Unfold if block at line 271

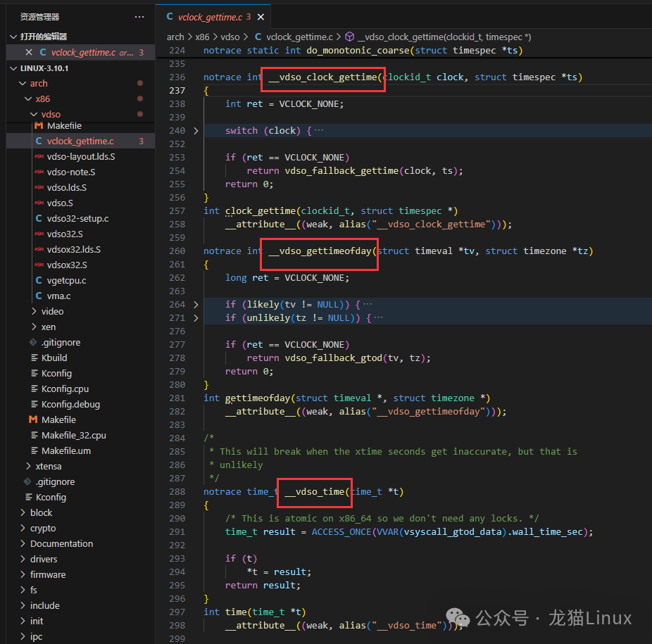click(196, 317)
